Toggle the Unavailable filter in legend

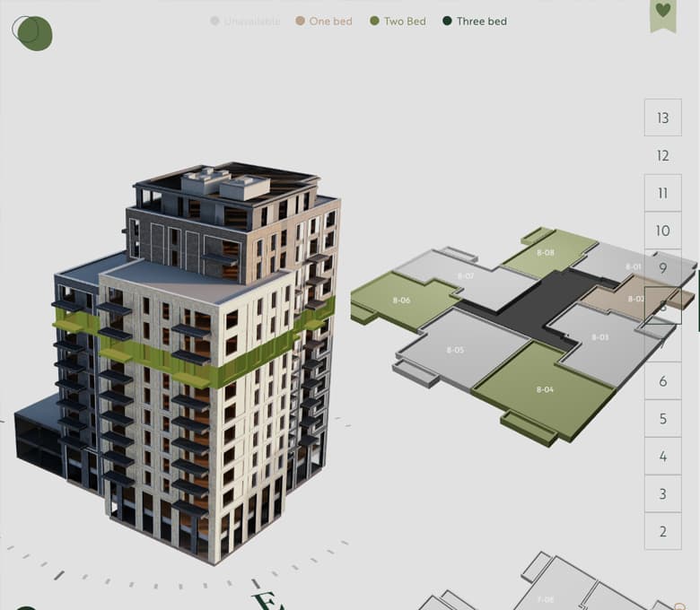[245, 21]
